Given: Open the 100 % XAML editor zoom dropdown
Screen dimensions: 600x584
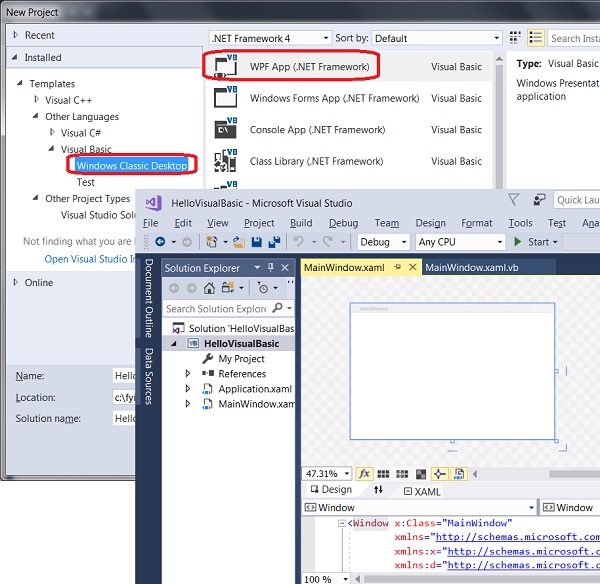Looking at the screenshot, I should [x=346, y=579].
